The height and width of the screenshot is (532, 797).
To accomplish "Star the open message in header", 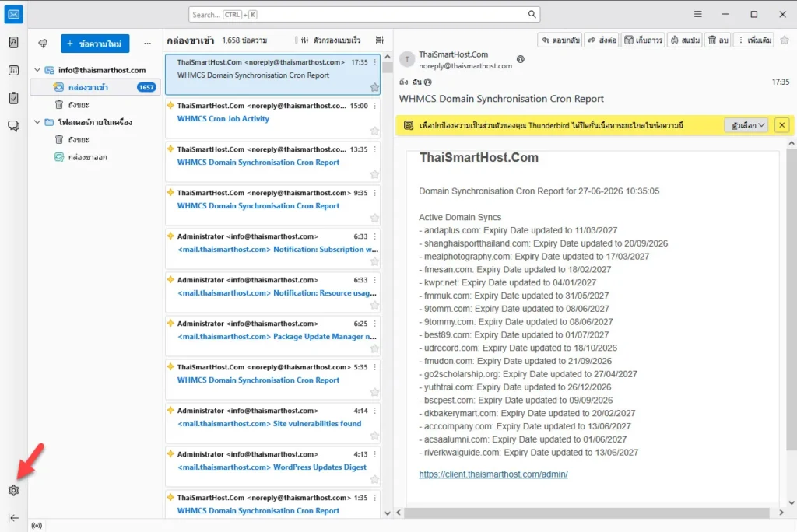I will pyautogui.click(x=785, y=40).
